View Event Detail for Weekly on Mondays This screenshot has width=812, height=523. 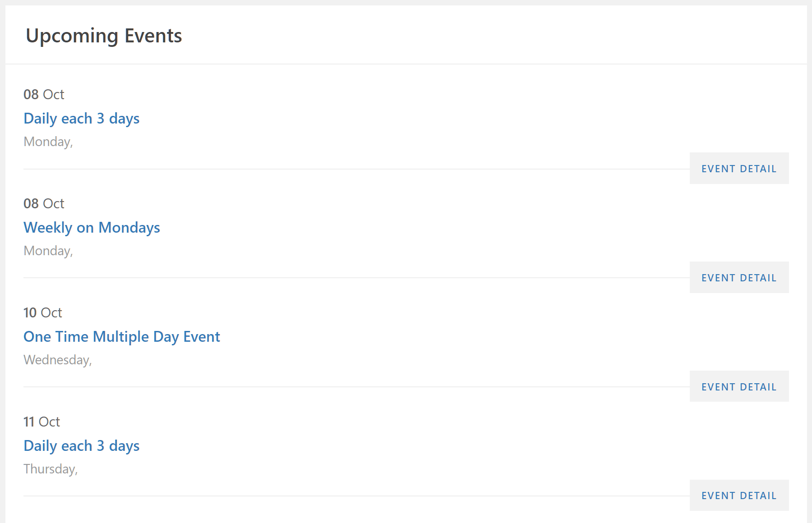(738, 278)
